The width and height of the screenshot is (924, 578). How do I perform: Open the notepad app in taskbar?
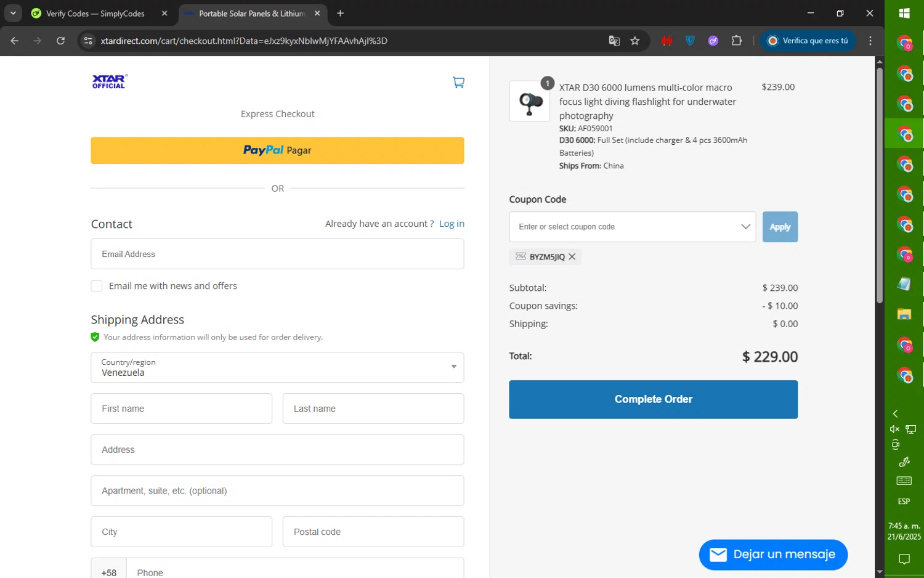[x=904, y=283]
